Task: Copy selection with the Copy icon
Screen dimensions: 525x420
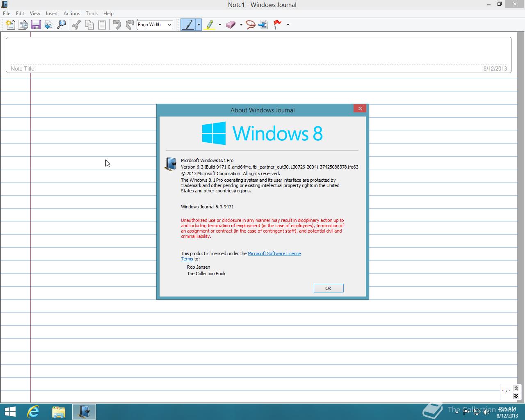Action: click(x=89, y=25)
